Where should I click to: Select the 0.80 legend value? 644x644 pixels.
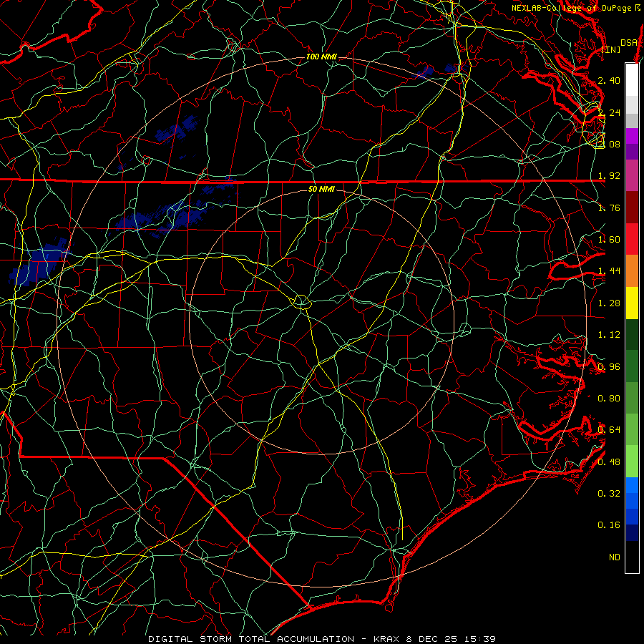[609, 399]
